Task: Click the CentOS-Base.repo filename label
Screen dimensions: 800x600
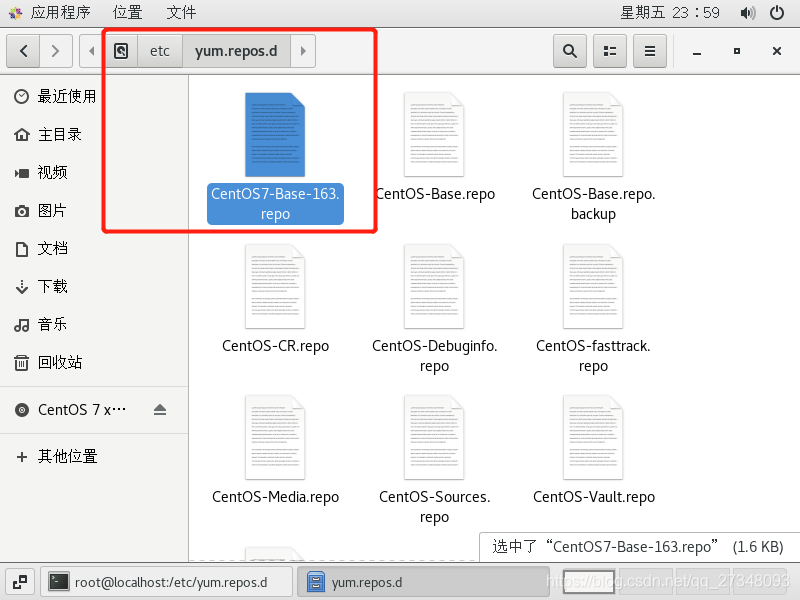Action: pos(435,194)
